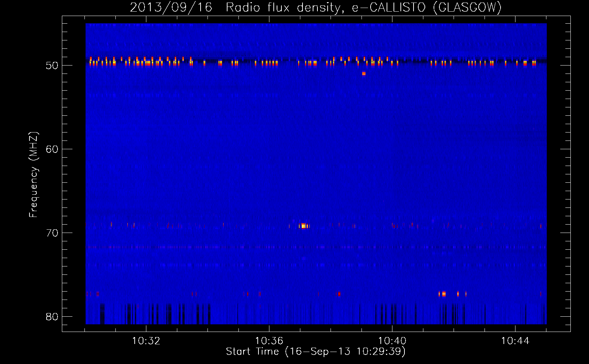This screenshot has height=364, width=589.
Task: Click the 50 frequency tick label
Action: tap(52, 66)
